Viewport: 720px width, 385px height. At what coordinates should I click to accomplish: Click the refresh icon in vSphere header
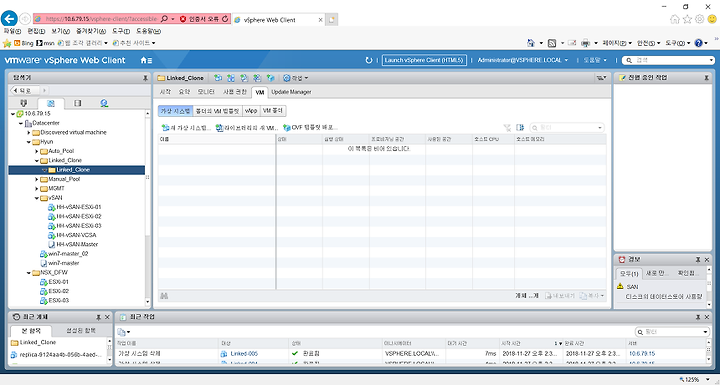click(368, 60)
